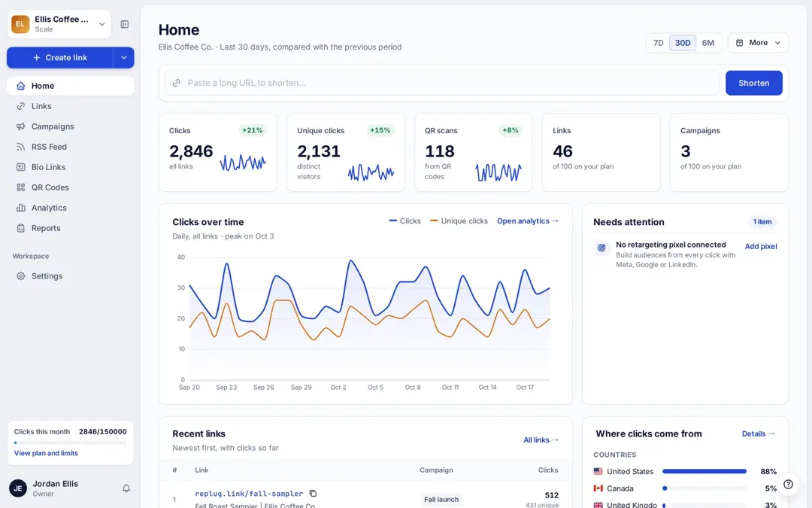The width and height of the screenshot is (812, 508).
Task: Click the Analytics bar chart icon
Action: coord(21,208)
